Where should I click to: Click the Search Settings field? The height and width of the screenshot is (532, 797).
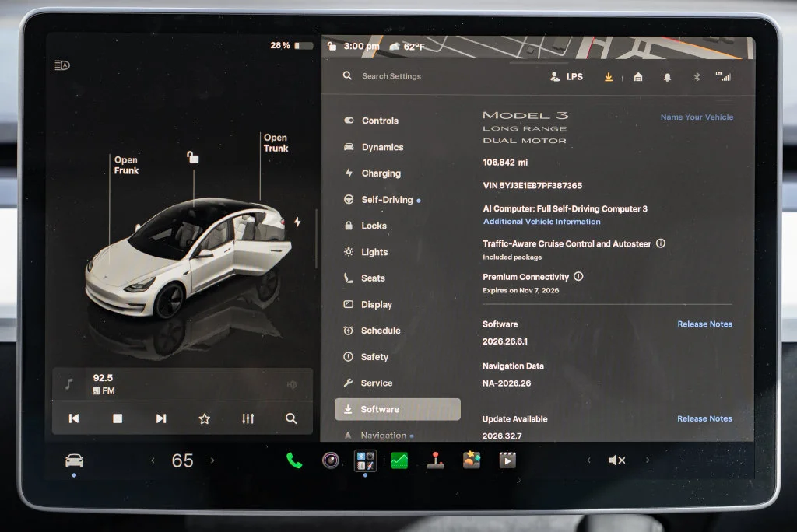(391, 76)
